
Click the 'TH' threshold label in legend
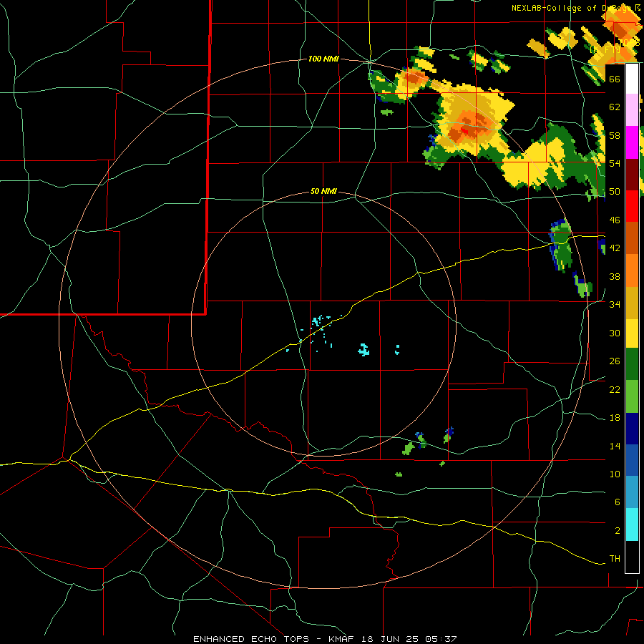click(x=615, y=559)
